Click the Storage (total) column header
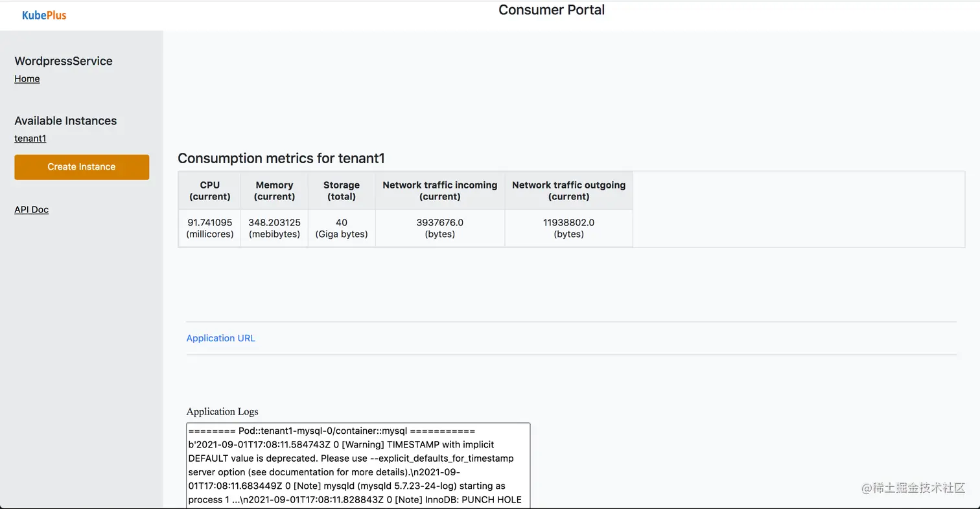The width and height of the screenshot is (980, 509). tap(342, 190)
